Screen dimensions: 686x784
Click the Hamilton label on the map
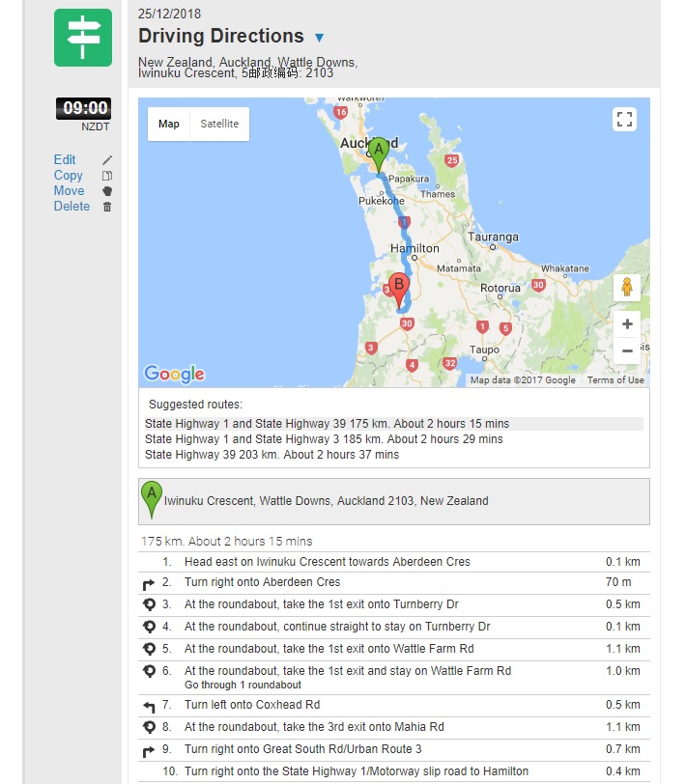click(x=414, y=248)
